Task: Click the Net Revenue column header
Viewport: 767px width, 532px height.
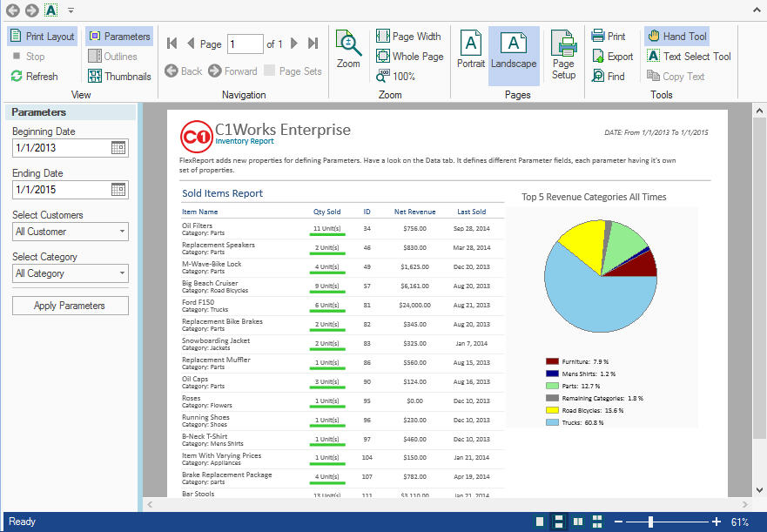Action: [x=414, y=212]
